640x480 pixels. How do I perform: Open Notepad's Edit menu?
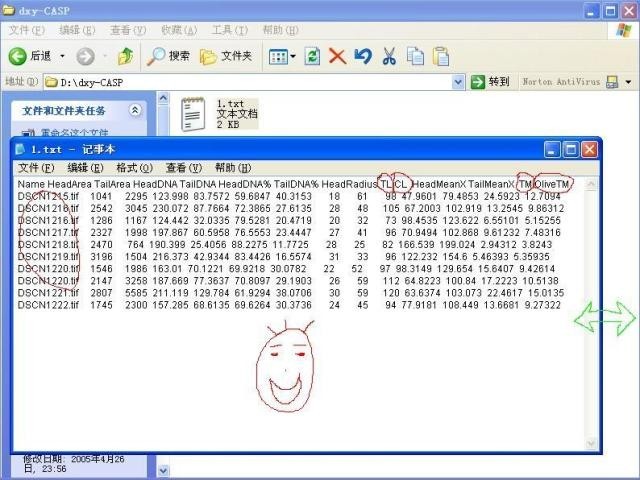(x=84, y=168)
